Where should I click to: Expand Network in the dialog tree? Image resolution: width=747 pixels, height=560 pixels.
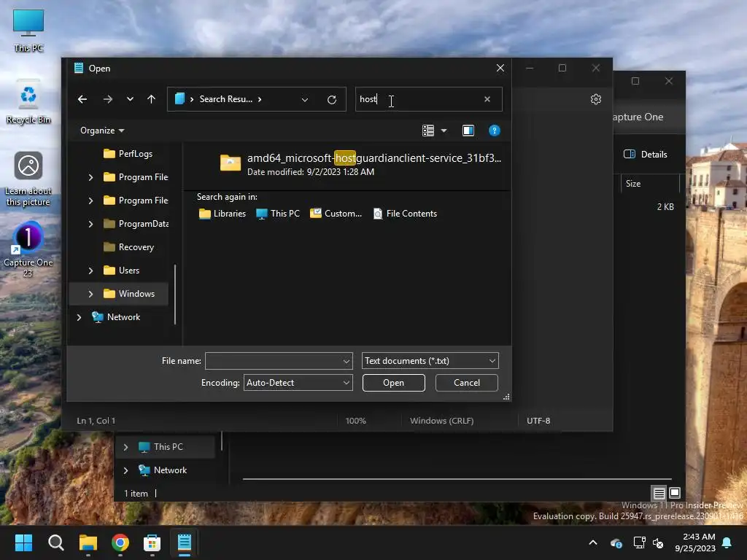[79, 317]
